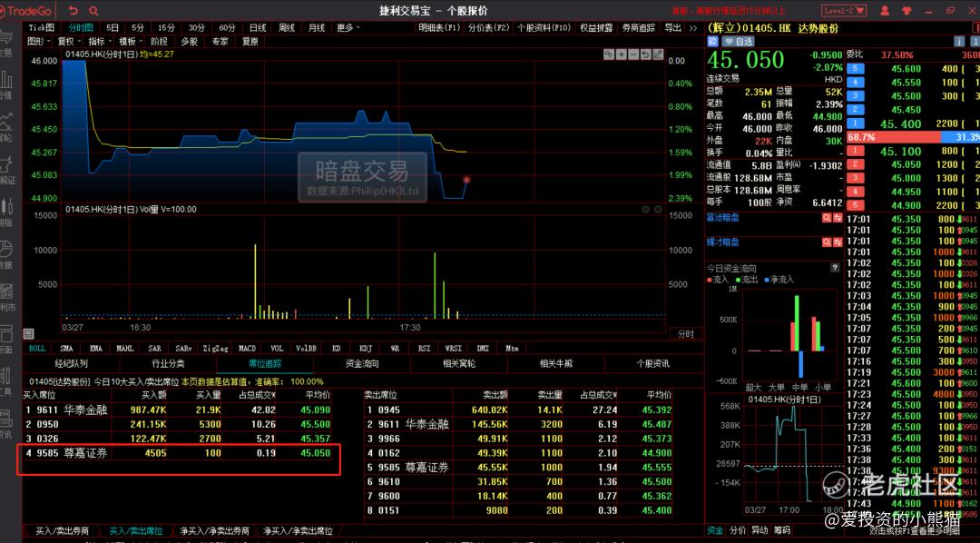Open the 工具 sidebar icon
Viewport: 980px width, 543px height.
pyautogui.click(x=6, y=380)
